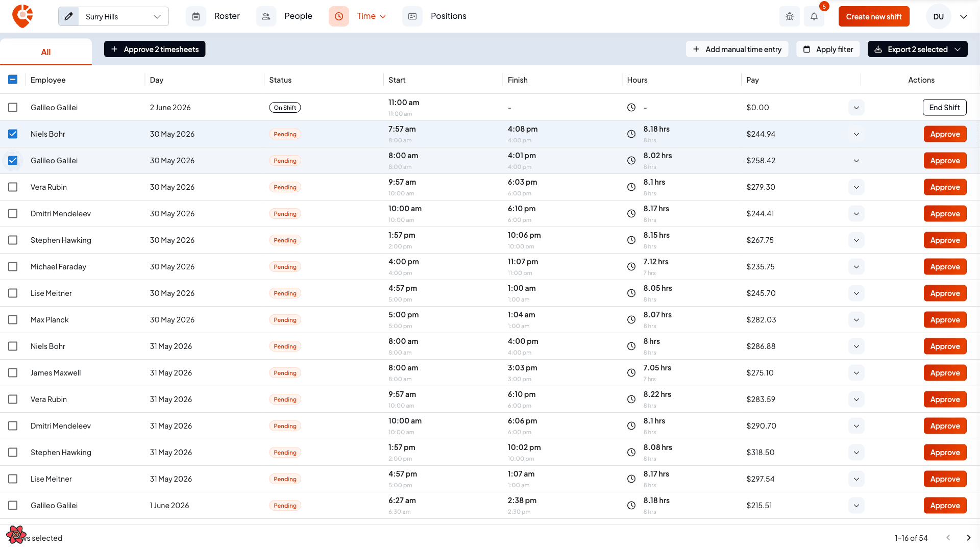Click the React Query devtools flower icon

click(x=16, y=534)
